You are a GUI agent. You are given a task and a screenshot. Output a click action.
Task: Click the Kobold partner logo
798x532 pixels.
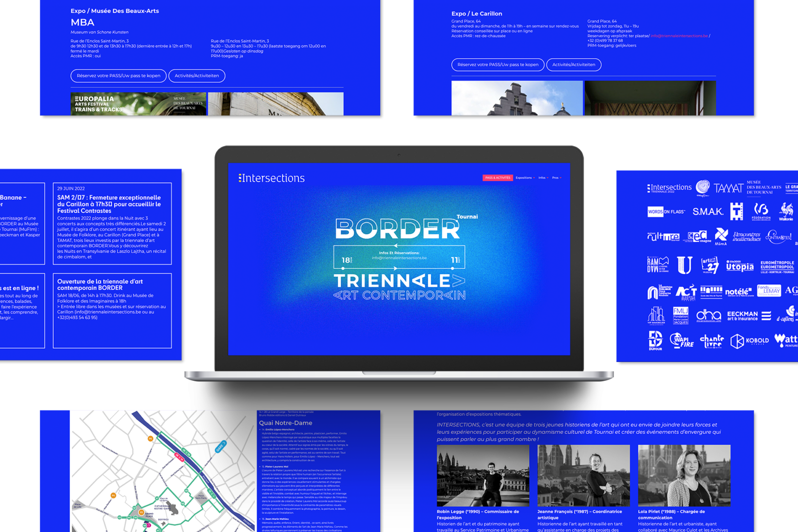tap(749, 341)
